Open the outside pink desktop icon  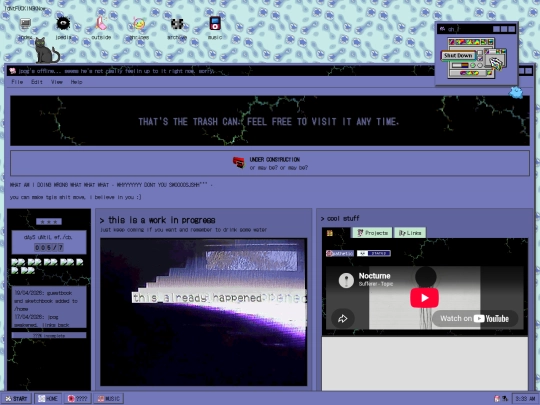click(101, 23)
